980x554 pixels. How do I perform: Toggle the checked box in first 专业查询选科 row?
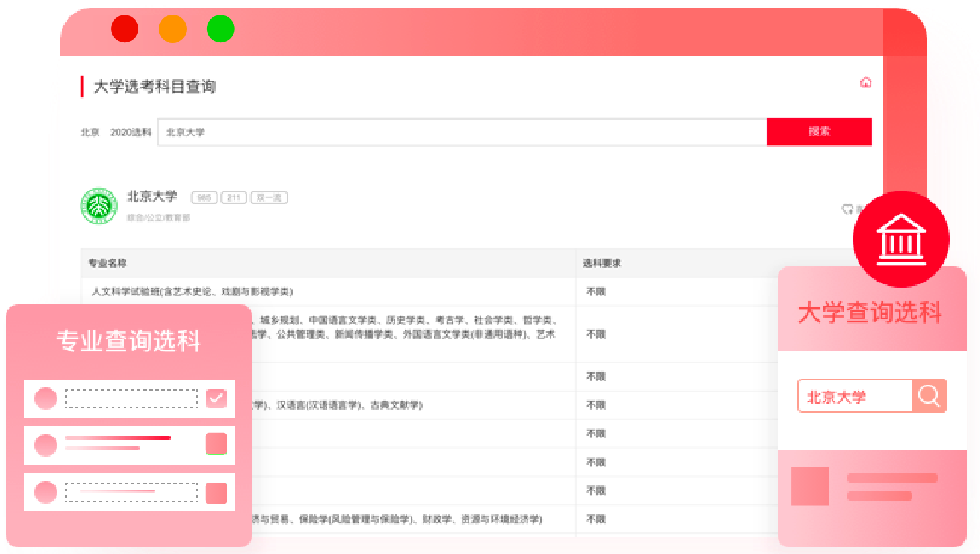(x=216, y=398)
